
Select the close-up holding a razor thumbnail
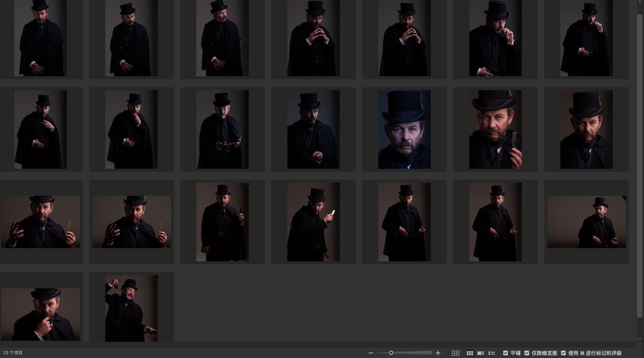[x=495, y=129]
